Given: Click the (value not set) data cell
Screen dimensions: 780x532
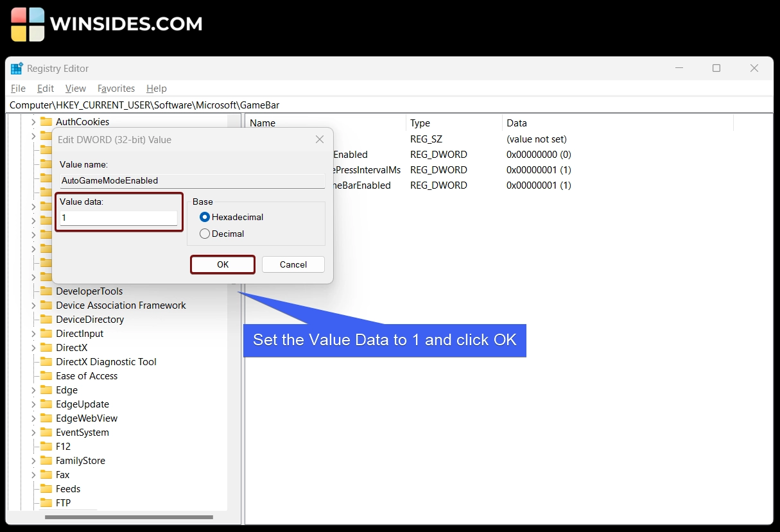Looking at the screenshot, I should tap(537, 139).
